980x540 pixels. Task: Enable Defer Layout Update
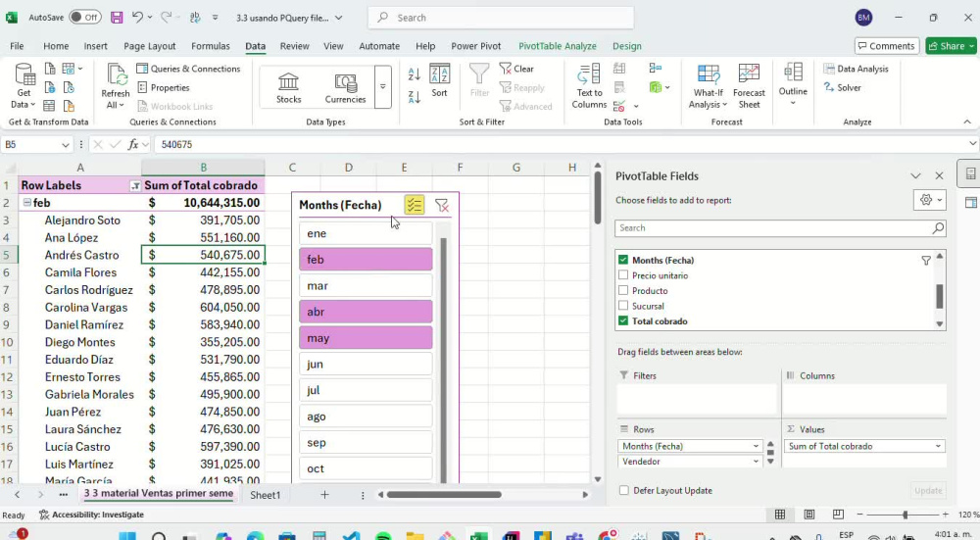[x=623, y=491]
